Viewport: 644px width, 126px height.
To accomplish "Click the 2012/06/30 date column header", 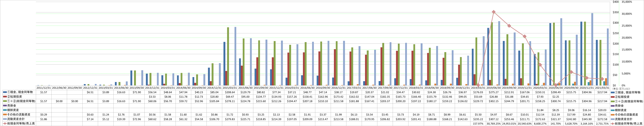I will (x=59, y=88).
